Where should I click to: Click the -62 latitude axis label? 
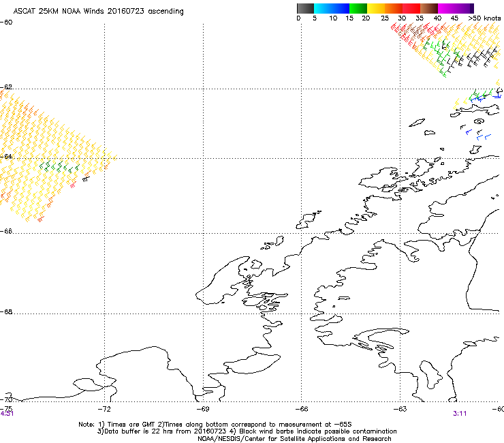[6, 87]
